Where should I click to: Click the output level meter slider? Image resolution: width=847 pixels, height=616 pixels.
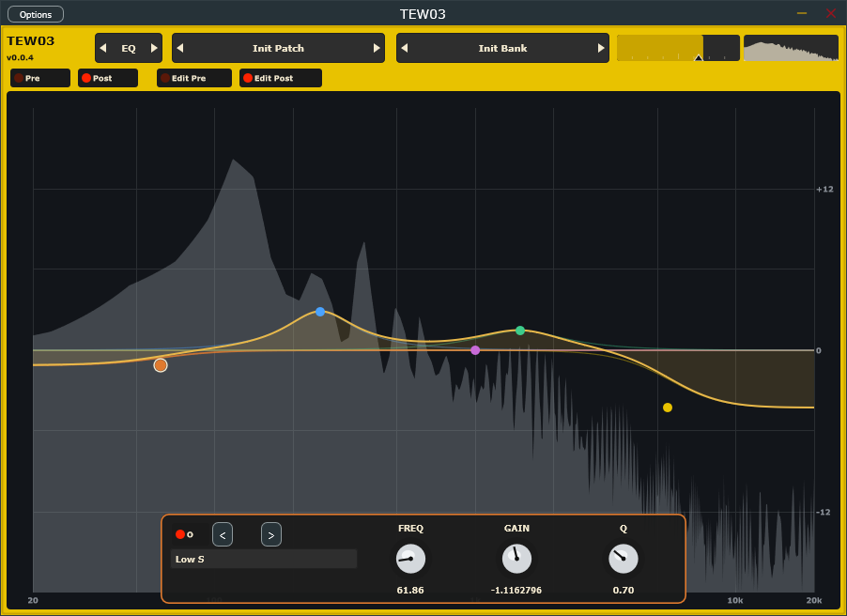point(678,48)
